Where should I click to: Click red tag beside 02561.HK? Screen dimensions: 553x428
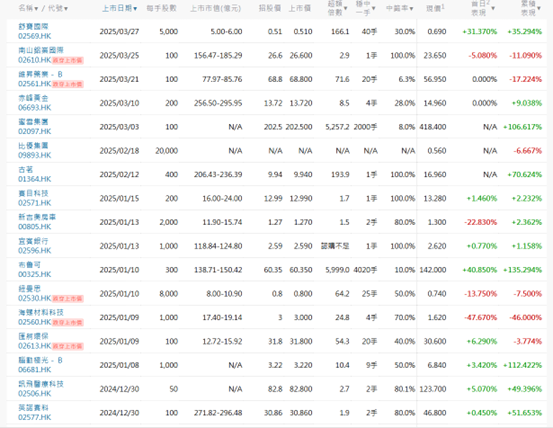[x=68, y=84]
